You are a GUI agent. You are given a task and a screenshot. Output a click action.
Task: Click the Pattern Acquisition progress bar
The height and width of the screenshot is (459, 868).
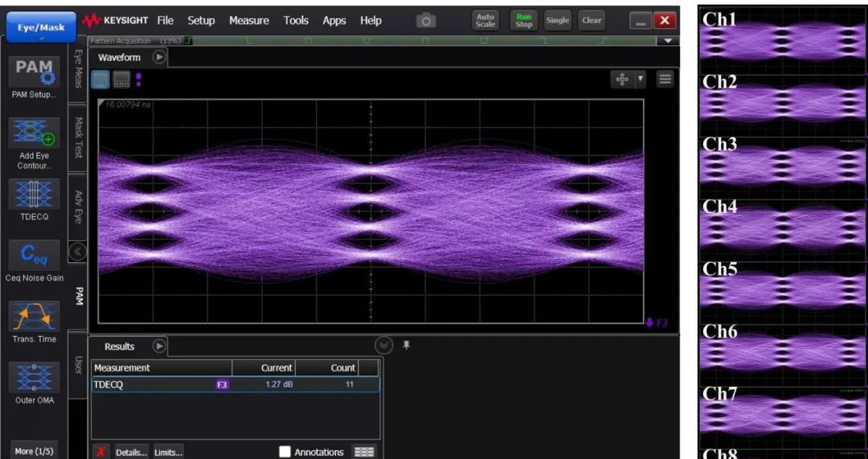tap(371, 41)
